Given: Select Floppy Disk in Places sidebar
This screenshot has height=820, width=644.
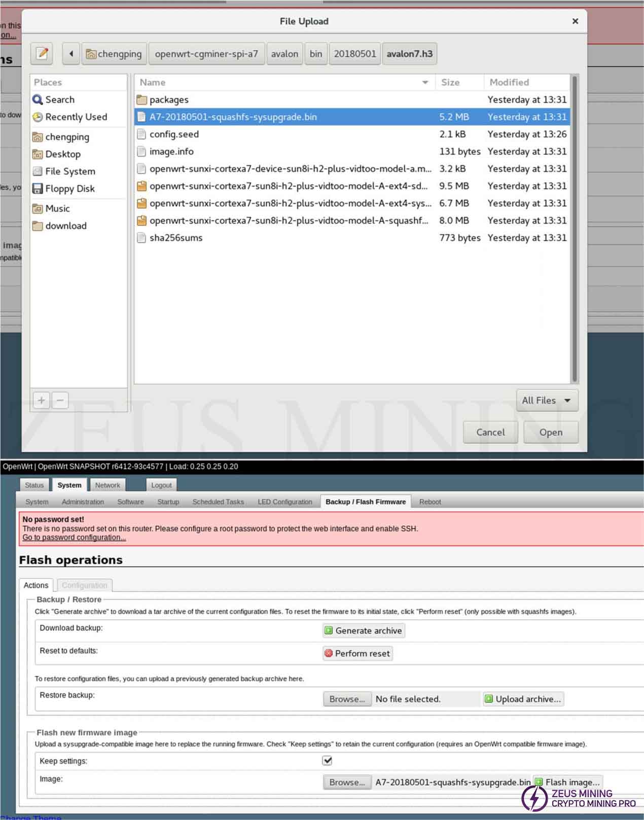Looking at the screenshot, I should (x=69, y=189).
